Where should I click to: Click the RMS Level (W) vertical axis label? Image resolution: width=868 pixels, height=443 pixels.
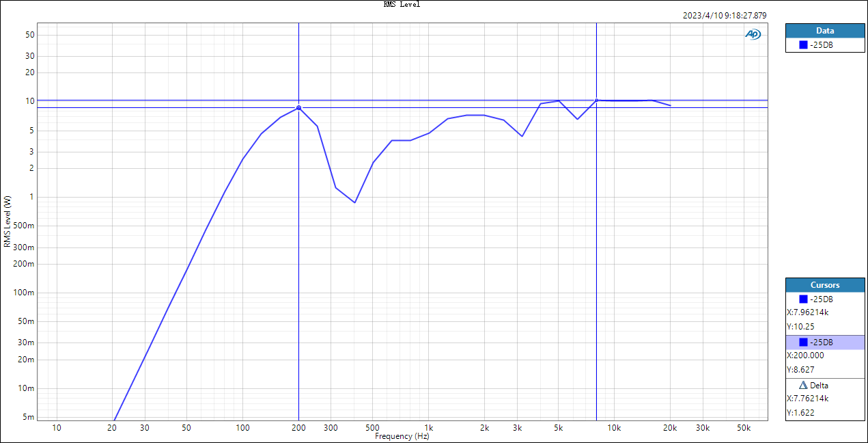[x=8, y=221]
